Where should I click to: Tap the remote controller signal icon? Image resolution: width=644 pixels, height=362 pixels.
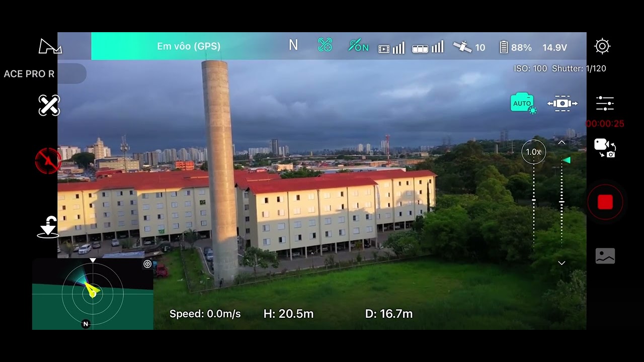point(428,47)
